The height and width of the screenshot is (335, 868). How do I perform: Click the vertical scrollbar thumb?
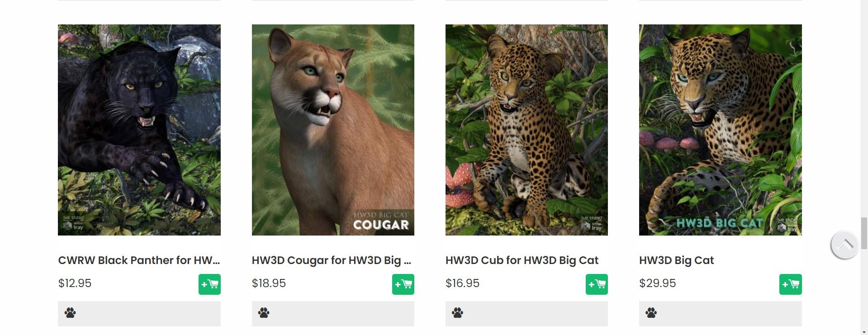864,233
